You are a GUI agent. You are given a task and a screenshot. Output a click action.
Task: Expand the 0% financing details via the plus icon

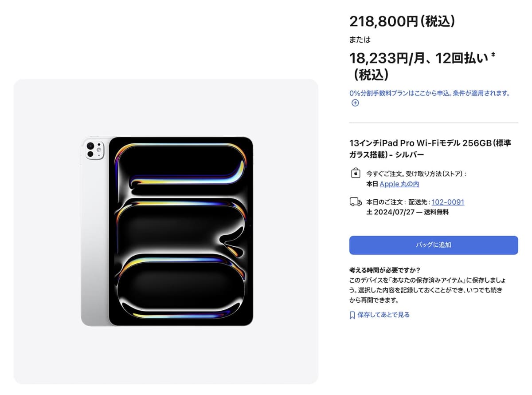pyautogui.click(x=355, y=103)
